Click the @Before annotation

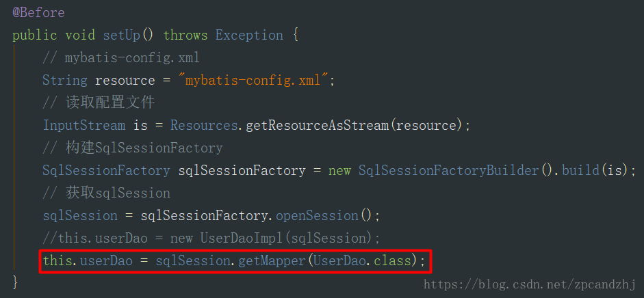(x=38, y=13)
